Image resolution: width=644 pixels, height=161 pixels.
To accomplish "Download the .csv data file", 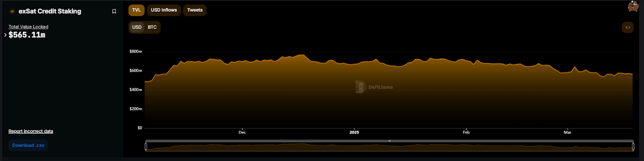I will 28,145.
